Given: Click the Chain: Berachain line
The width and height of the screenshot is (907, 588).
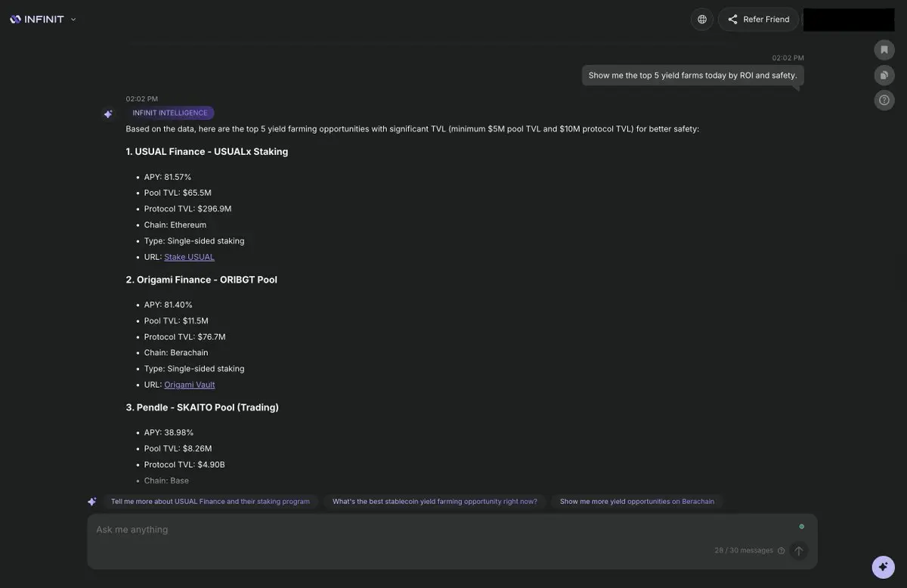Looking at the screenshot, I should pos(176,353).
